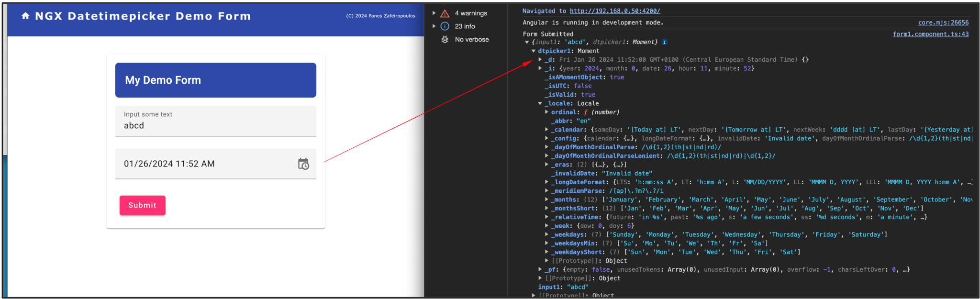Click the Submit button
This screenshot has width=980, height=299.
143,205
